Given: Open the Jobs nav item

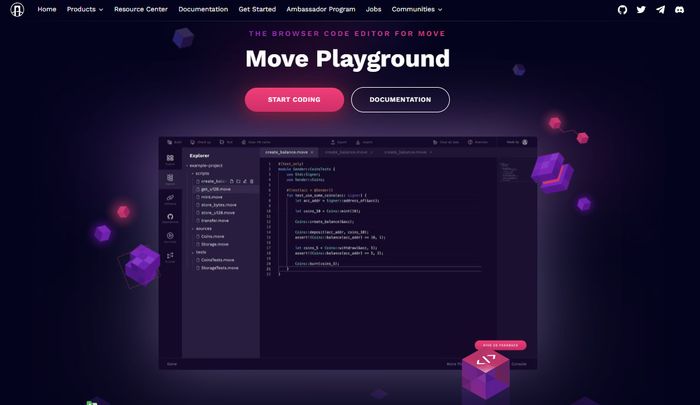Looking at the screenshot, I should tap(373, 9).
